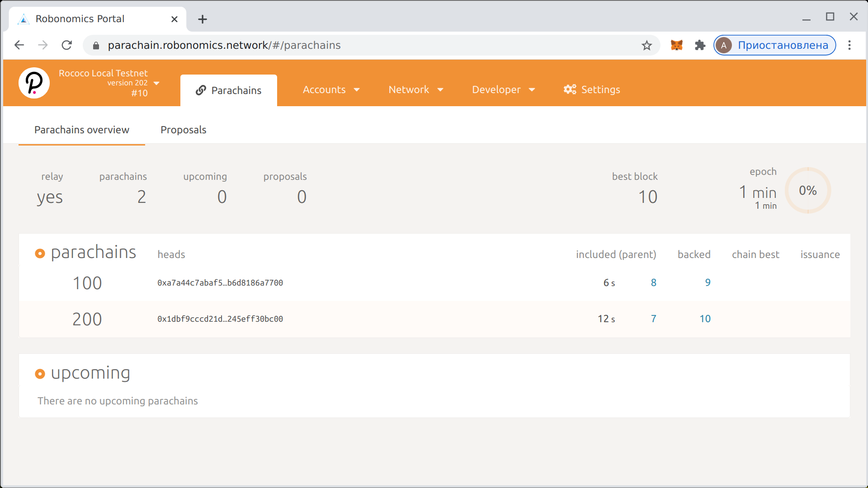The height and width of the screenshot is (488, 868).
Task: Click the orange upcoming section bullet
Action: click(40, 374)
